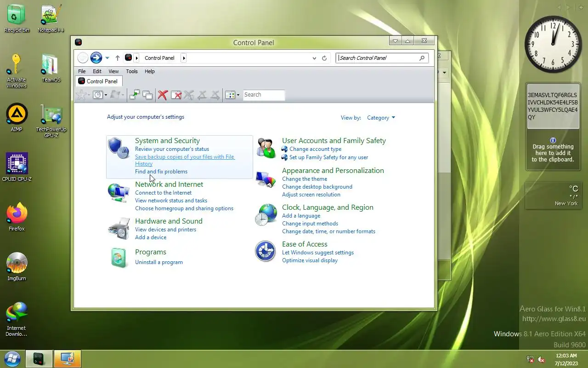Click the Network and Internet icon
Image resolution: width=588 pixels, height=368 pixels.
pyautogui.click(x=119, y=192)
